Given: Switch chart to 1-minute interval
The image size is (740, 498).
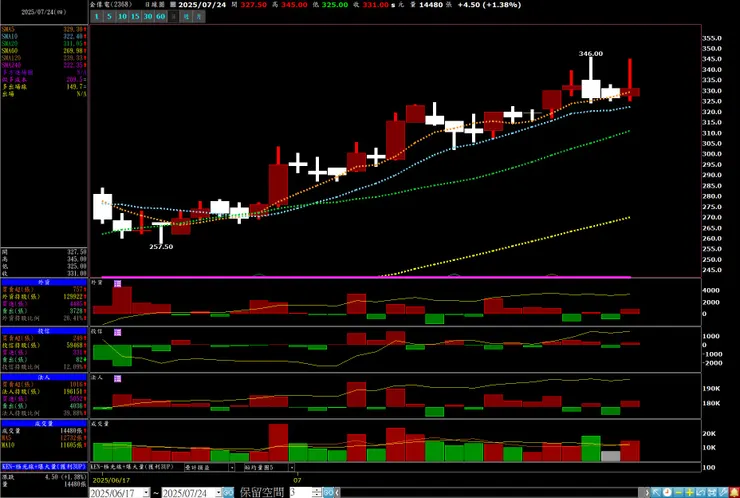Looking at the screenshot, I should 96,17.
